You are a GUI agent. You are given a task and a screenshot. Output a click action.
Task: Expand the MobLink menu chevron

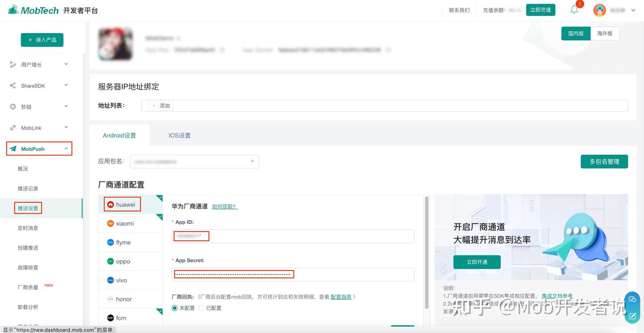click(66, 127)
